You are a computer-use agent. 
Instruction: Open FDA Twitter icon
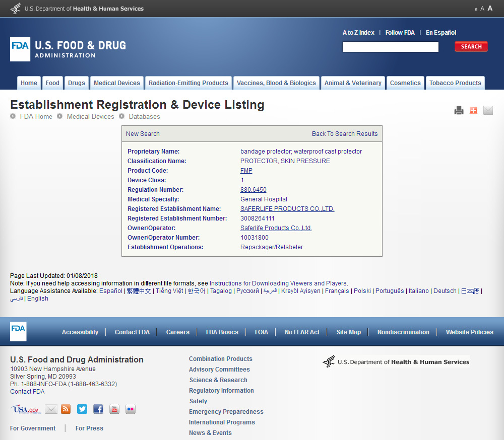click(x=82, y=409)
